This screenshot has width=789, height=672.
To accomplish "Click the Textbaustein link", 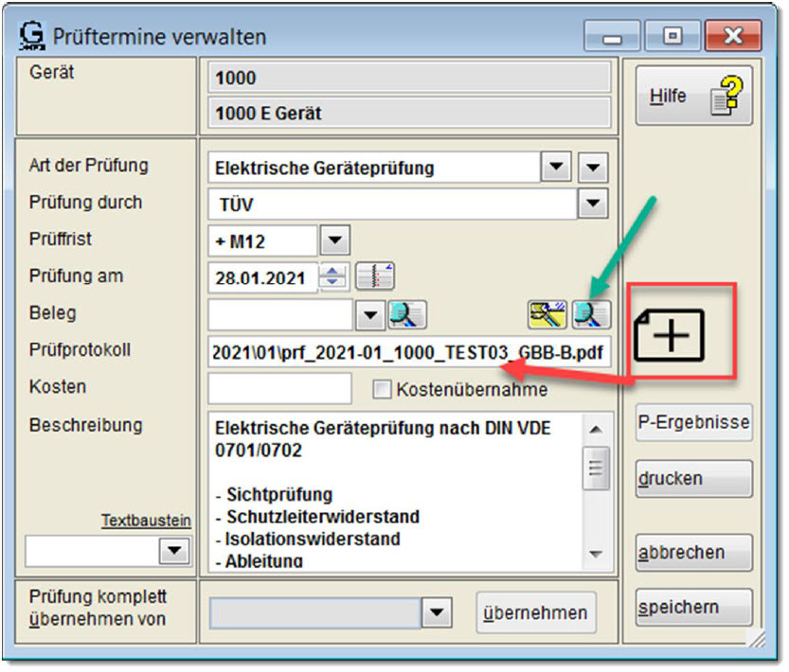I will [146, 521].
